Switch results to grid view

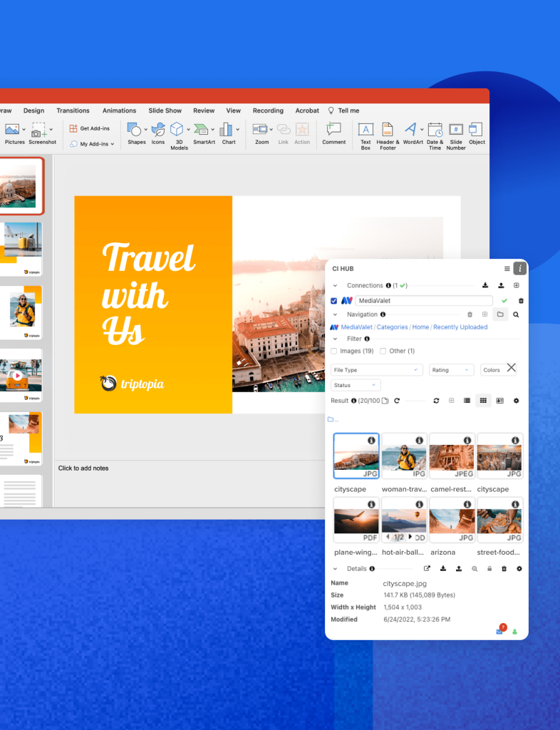[483, 401]
